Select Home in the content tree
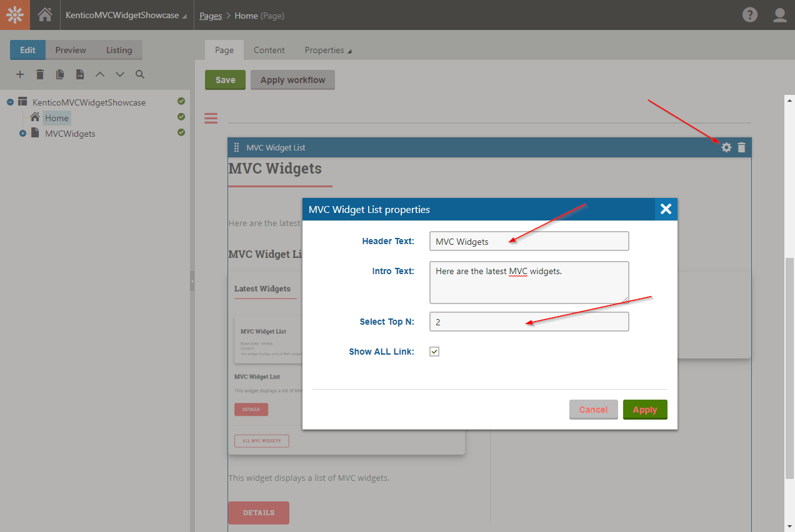Viewport: 795px width, 532px height. click(57, 118)
